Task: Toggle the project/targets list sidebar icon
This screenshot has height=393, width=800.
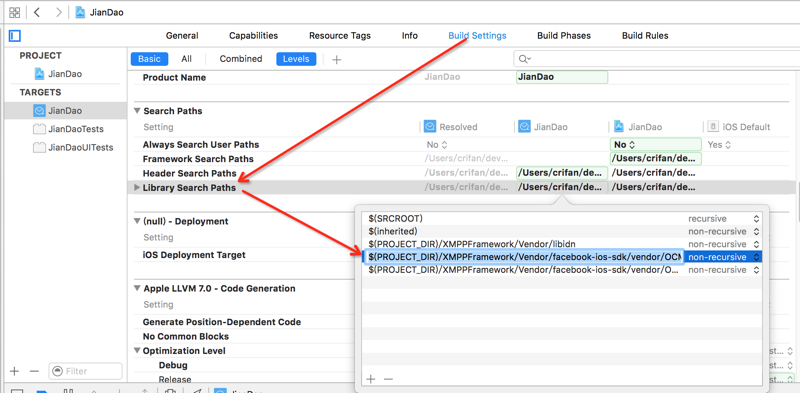Action: [15, 36]
